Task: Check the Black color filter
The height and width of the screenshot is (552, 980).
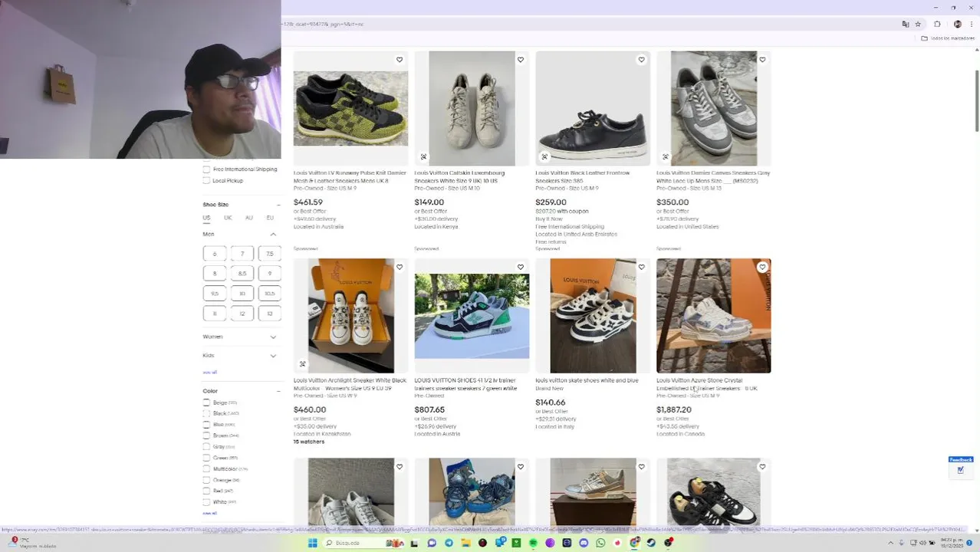Action: [206, 413]
